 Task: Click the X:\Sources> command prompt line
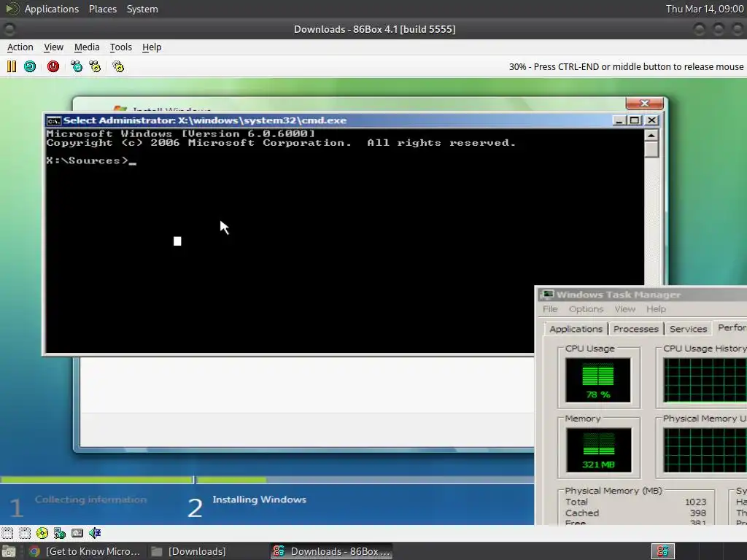[91, 160]
